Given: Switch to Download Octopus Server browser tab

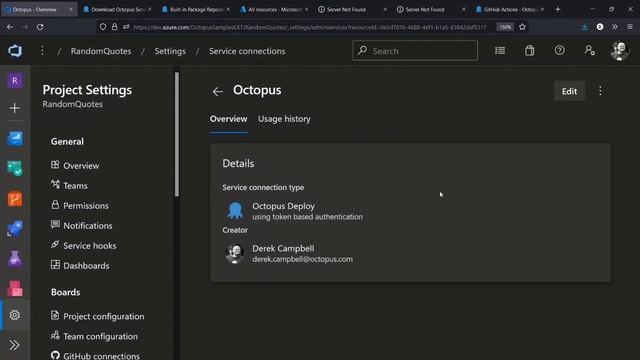Looking at the screenshot, I should point(118,9).
